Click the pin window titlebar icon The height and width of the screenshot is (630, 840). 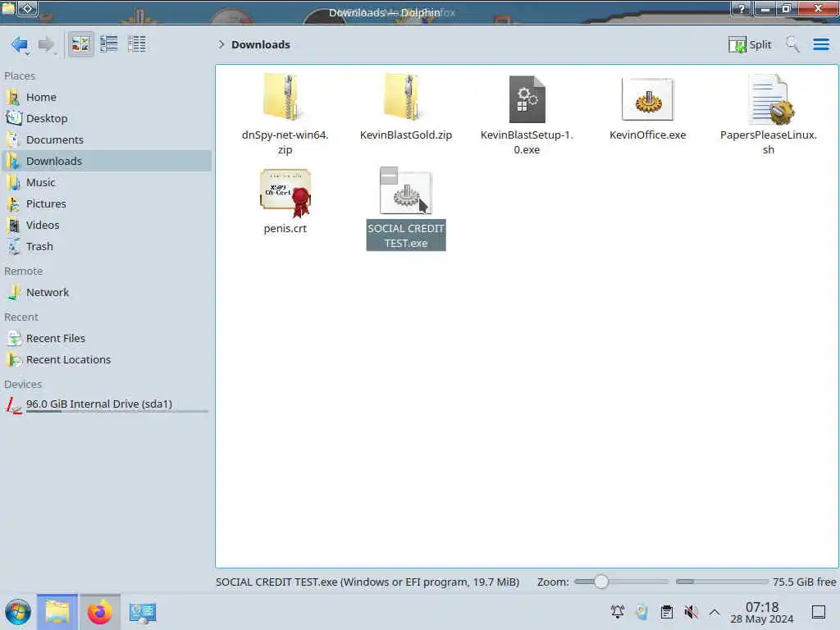click(28, 8)
